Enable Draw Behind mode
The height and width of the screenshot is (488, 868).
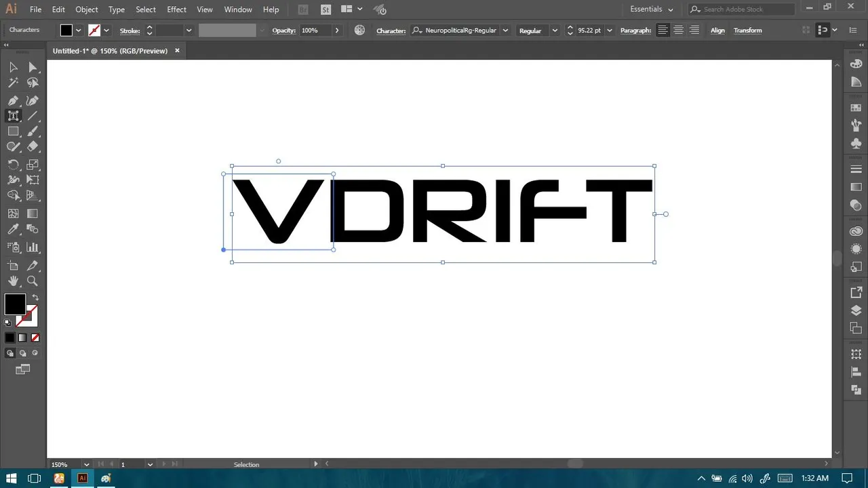click(22, 353)
